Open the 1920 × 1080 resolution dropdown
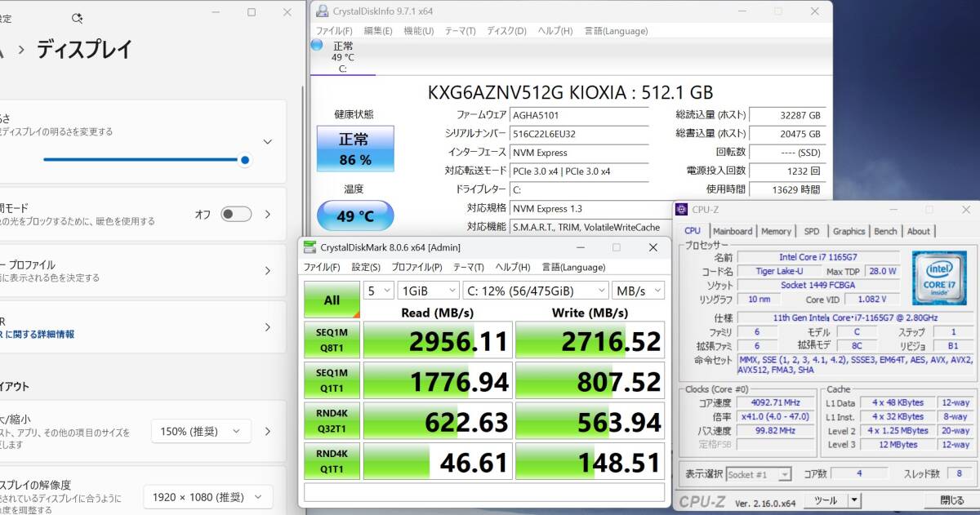Viewport: 980px width, 515px height. [207, 496]
